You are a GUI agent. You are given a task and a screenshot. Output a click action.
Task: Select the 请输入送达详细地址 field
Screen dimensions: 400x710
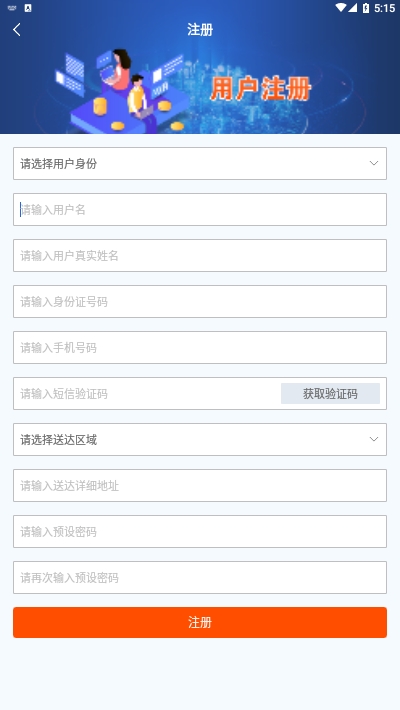[200, 486]
